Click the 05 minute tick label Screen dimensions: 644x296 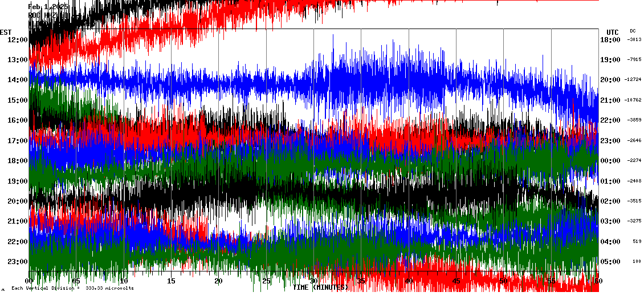[77, 281]
